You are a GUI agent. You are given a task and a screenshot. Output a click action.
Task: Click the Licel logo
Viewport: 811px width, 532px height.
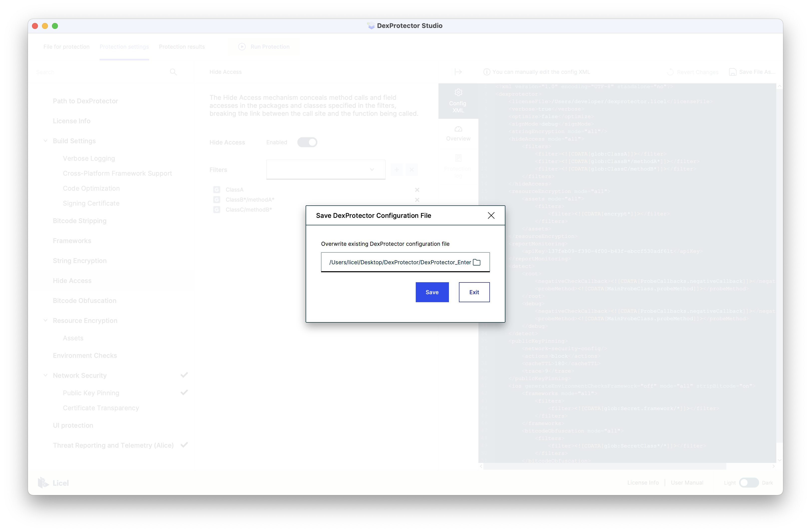[x=53, y=483]
